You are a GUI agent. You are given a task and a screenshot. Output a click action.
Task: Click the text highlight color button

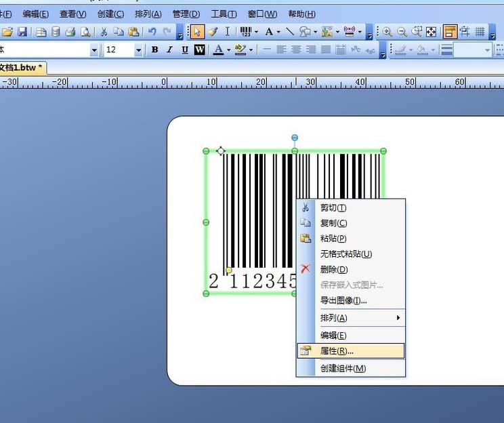point(240,49)
